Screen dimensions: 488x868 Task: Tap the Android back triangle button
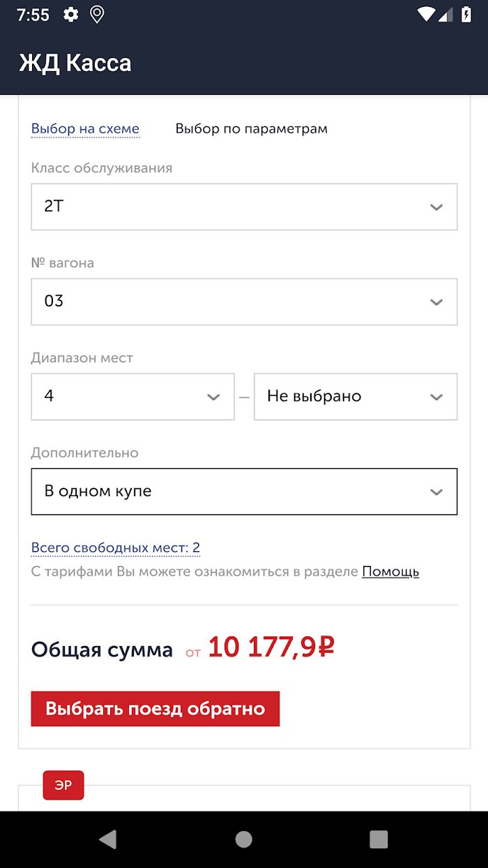(107, 839)
